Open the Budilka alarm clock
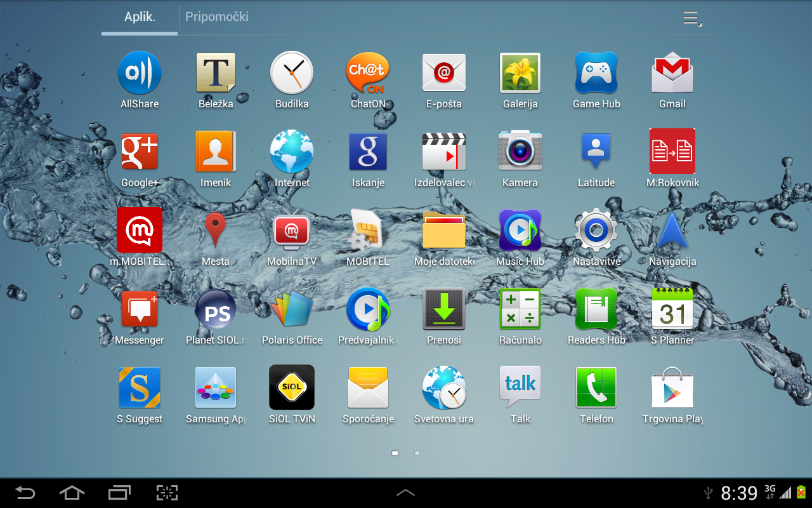 292,73
